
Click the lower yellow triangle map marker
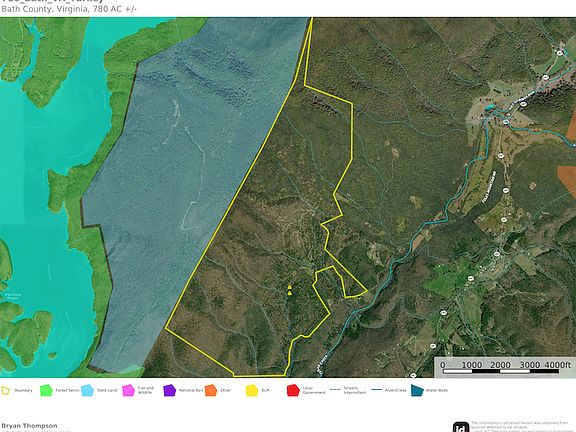point(290,293)
